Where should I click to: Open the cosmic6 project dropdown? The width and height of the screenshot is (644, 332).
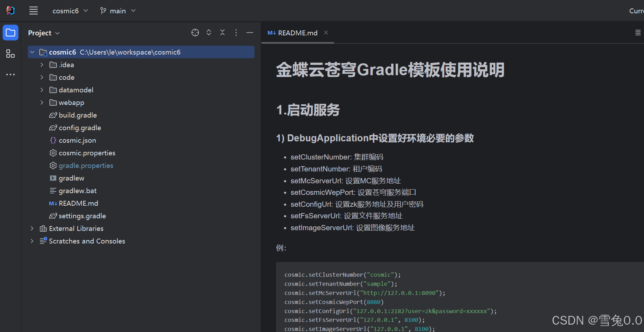(70, 11)
